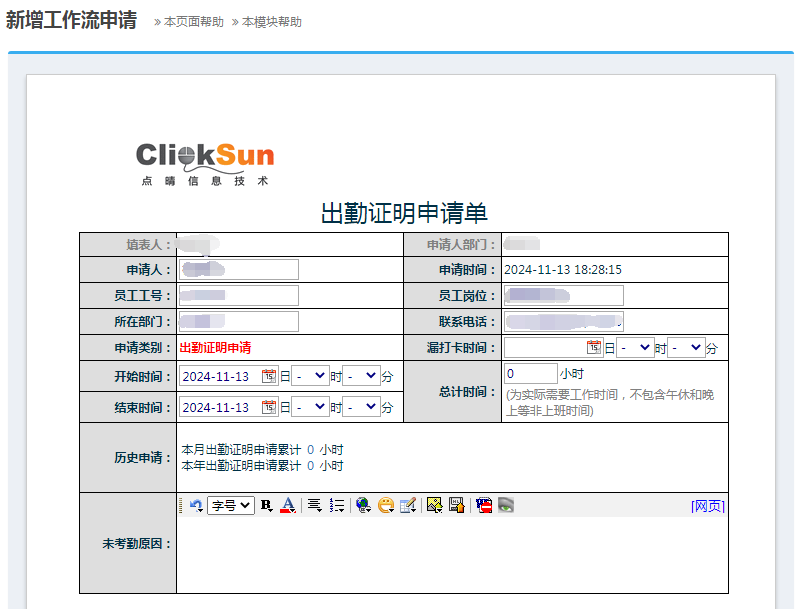Toggle bold formatting in the editor

266,506
